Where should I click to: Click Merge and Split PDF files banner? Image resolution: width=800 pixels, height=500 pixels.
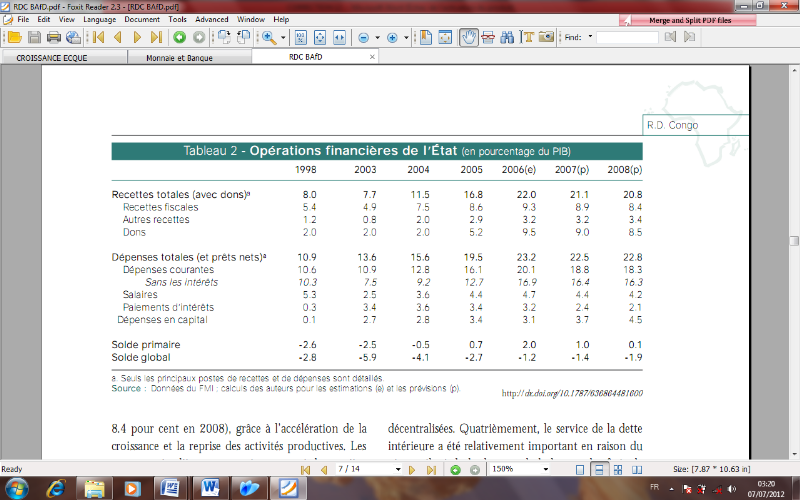pyautogui.click(x=688, y=20)
